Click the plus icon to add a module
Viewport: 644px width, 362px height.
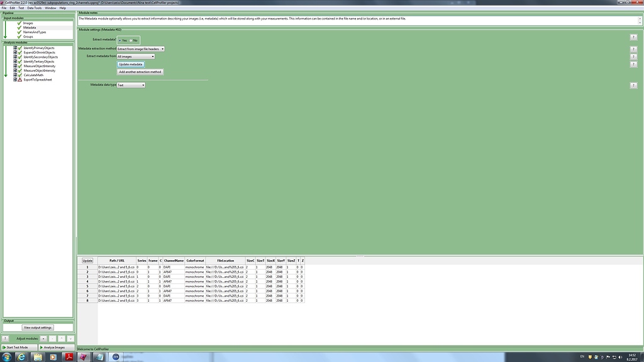(43, 338)
